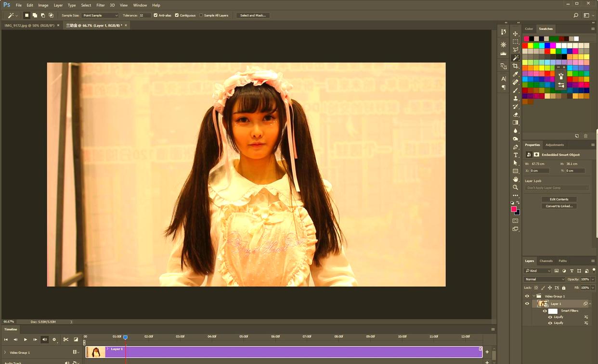Open the blend mode Normal dropdown
The height and width of the screenshot is (364, 598).
coord(545,279)
